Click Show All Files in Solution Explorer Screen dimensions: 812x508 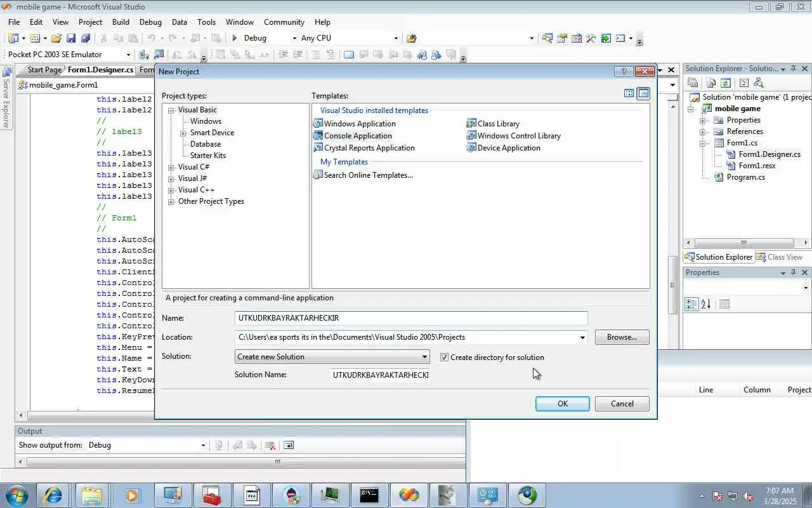[x=711, y=83]
